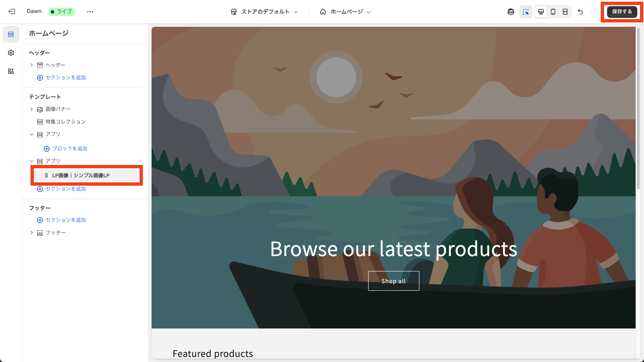644x362 pixels.
Task: Click the exit editor icon top-left
Action: click(x=12, y=11)
